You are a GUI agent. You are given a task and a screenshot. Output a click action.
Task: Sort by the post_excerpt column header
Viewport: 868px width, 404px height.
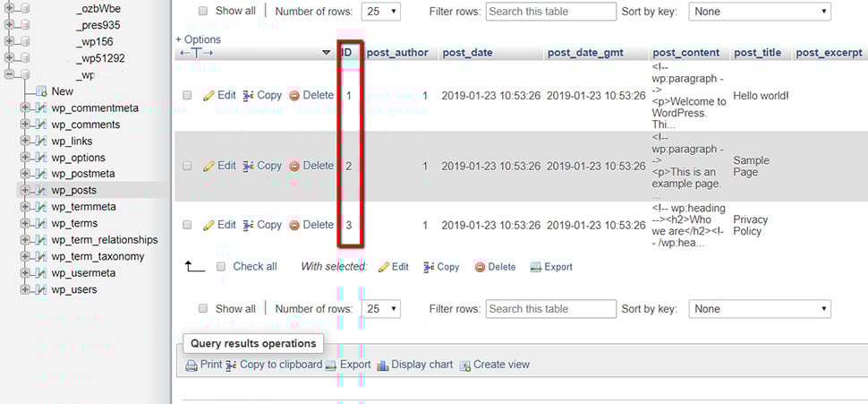click(x=829, y=53)
